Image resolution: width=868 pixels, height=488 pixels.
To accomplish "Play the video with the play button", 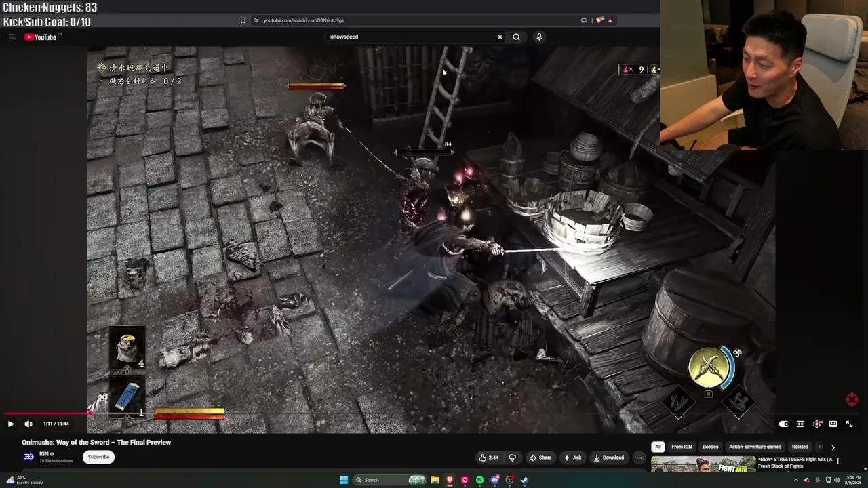I will click(11, 424).
